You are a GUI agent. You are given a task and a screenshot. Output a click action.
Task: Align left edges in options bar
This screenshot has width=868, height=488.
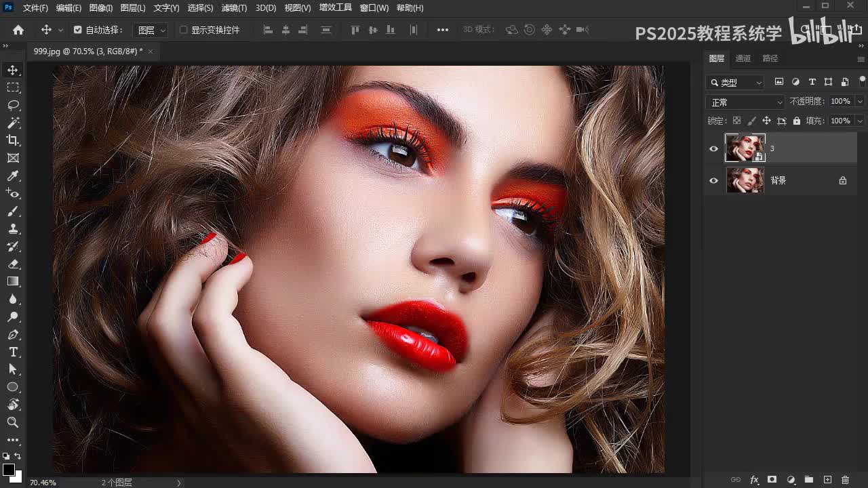(268, 30)
